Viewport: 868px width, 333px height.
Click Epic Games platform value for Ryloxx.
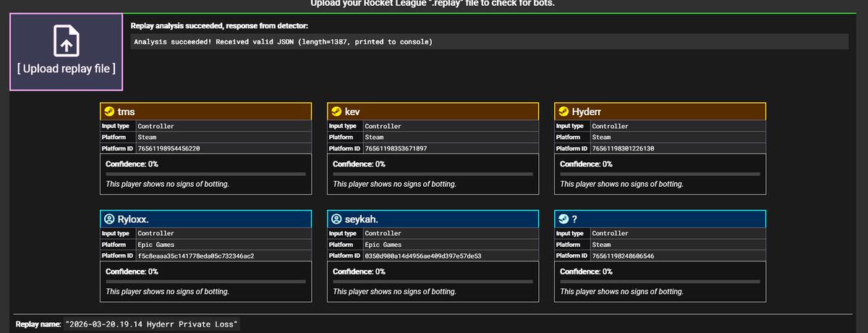(156, 245)
